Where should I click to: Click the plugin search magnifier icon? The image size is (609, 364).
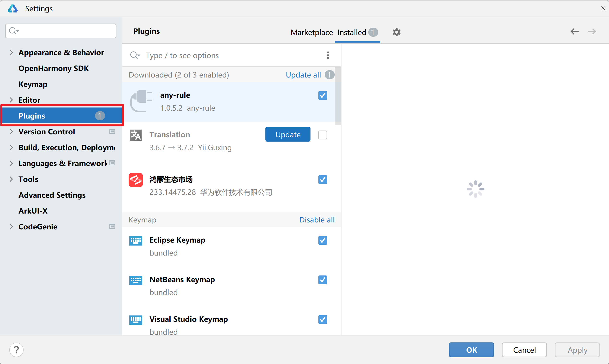pos(135,55)
